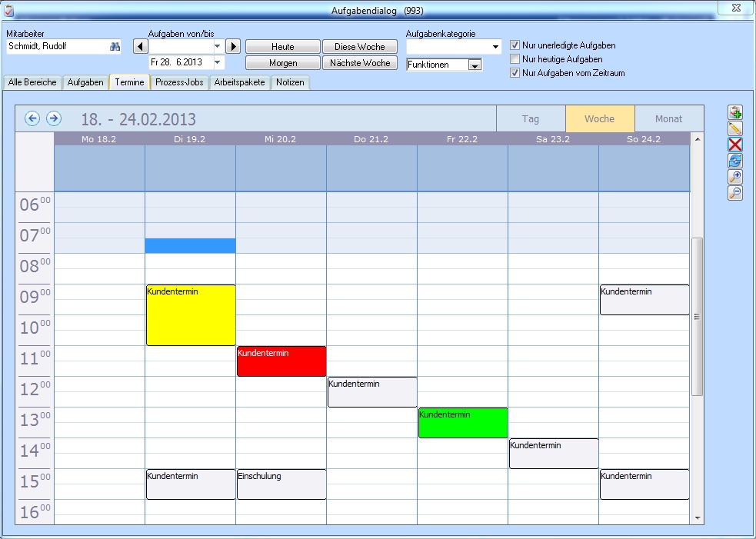The height and width of the screenshot is (539, 756).
Task: Enable 'Nur heutige Aufgaben'
Action: (x=514, y=58)
